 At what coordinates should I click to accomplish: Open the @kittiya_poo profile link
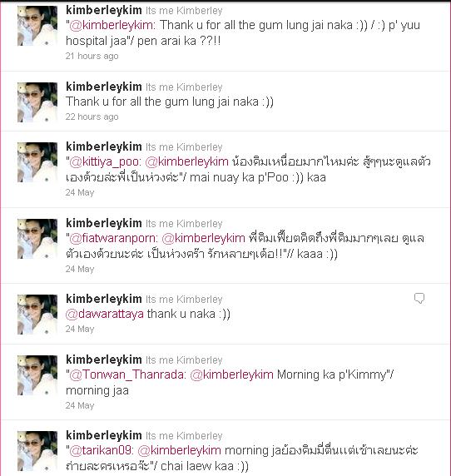[x=105, y=162]
